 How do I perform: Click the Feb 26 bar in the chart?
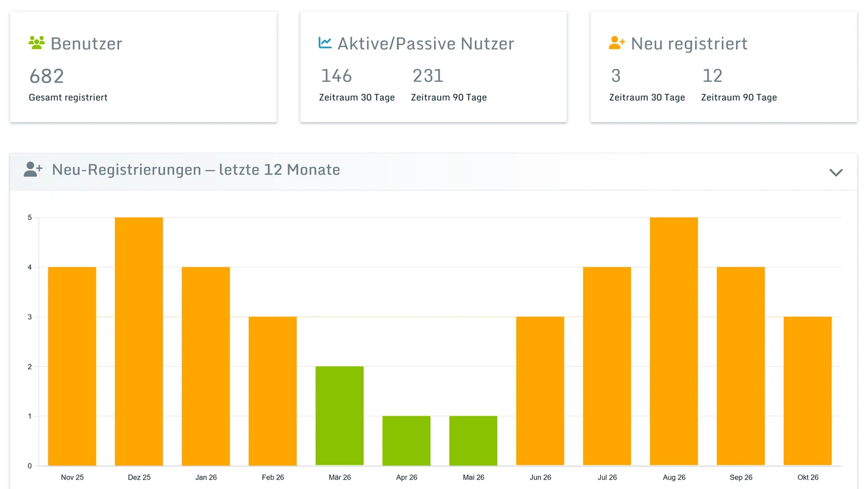click(273, 391)
